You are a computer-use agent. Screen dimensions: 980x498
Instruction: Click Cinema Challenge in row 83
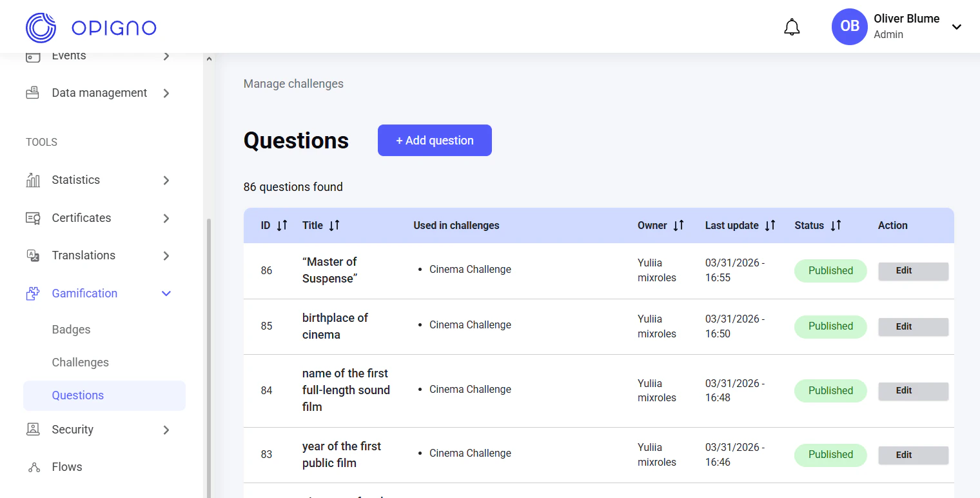pos(470,453)
